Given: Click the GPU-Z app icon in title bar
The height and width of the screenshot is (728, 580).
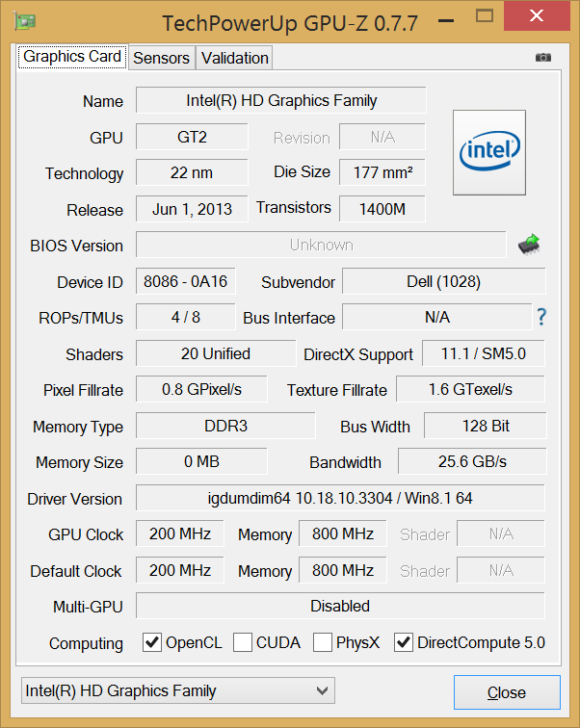Looking at the screenshot, I should pos(25,21).
